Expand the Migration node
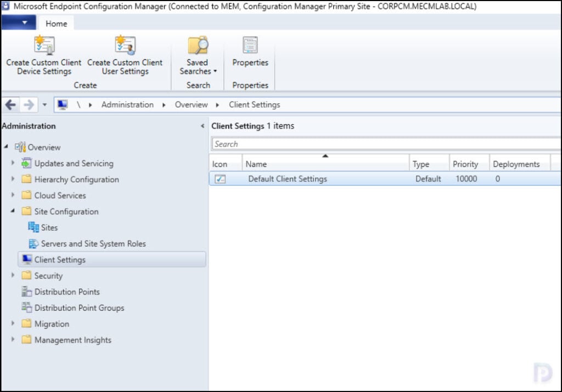Screen dimensions: 562x392 13,323
